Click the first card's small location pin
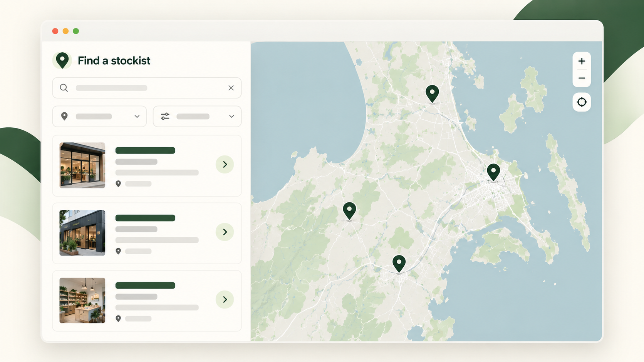Screen dimensions: 644x362 pyautogui.click(x=118, y=184)
